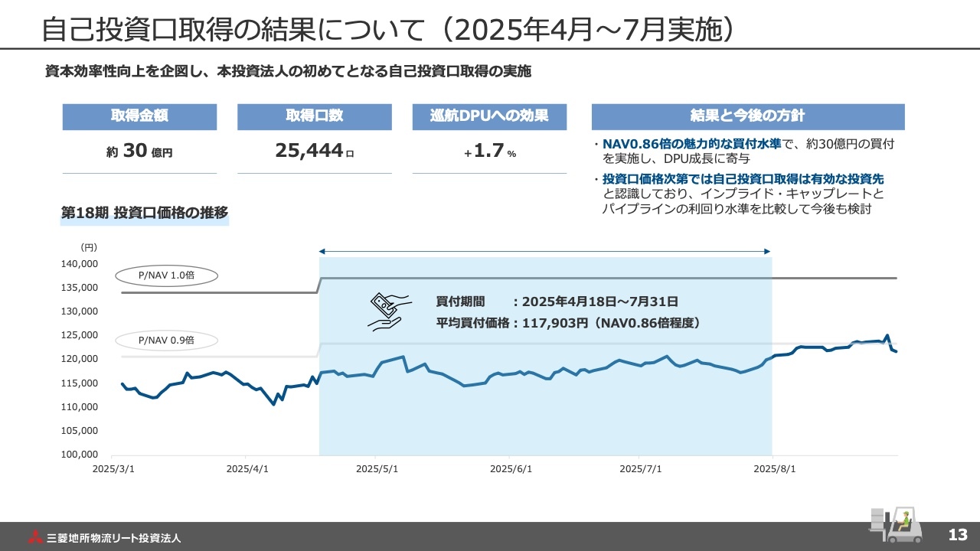Click the 140,000 y-axis label

pos(78,264)
